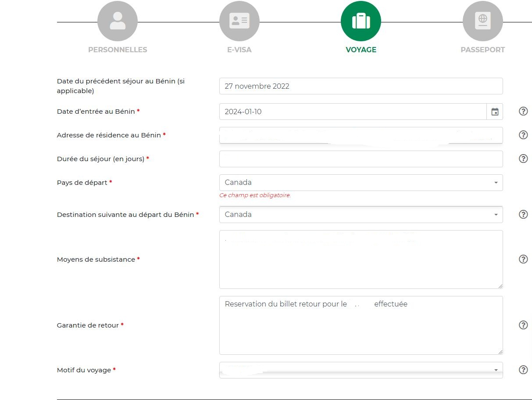Go to the PERSONNELLES step label
Screen dimensions: 532x400
pos(118,50)
